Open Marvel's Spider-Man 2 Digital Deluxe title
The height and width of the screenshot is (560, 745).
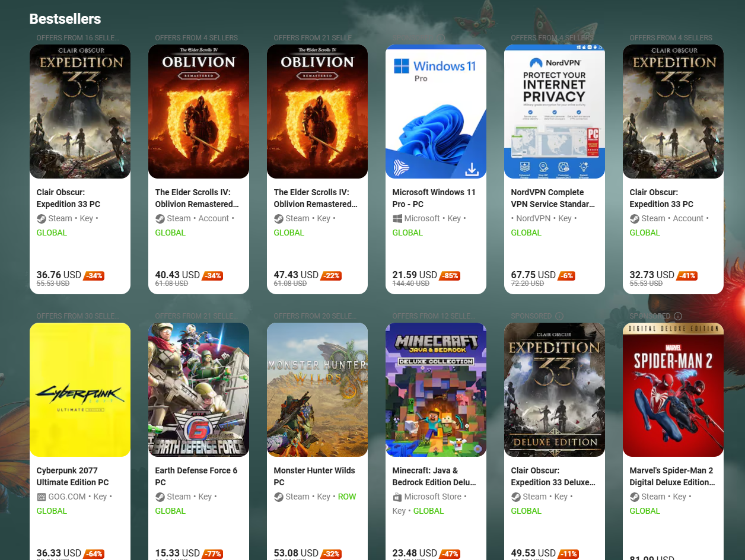pyautogui.click(x=673, y=476)
